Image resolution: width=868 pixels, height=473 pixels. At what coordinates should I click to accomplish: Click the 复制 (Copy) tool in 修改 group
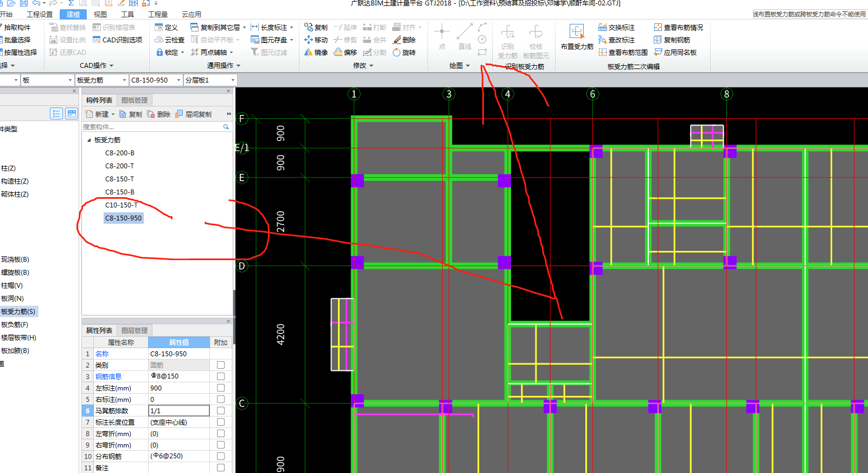click(316, 27)
